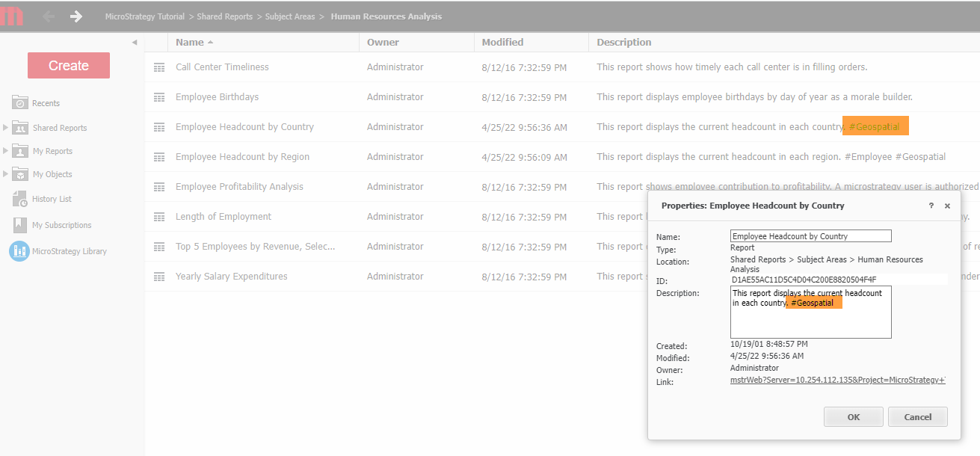
Task: Click inside the Name input field
Action: pos(810,235)
